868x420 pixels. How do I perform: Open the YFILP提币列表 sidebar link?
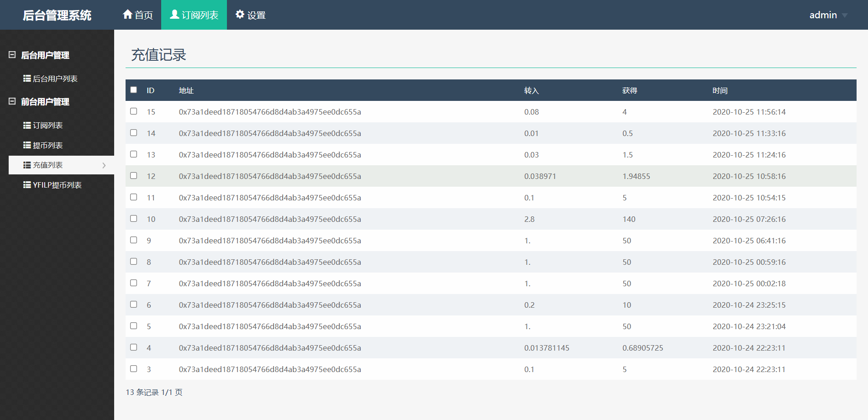tap(57, 185)
